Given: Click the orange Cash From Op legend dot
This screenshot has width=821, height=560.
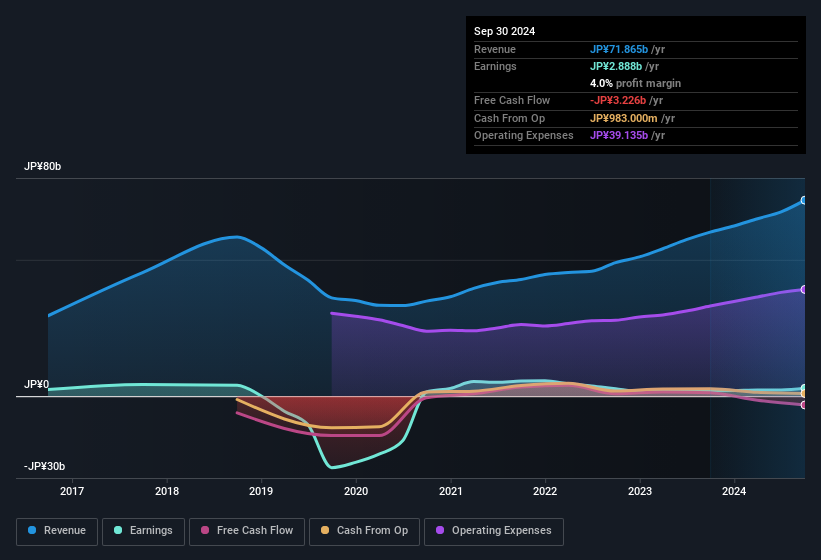Looking at the screenshot, I should click(x=325, y=531).
